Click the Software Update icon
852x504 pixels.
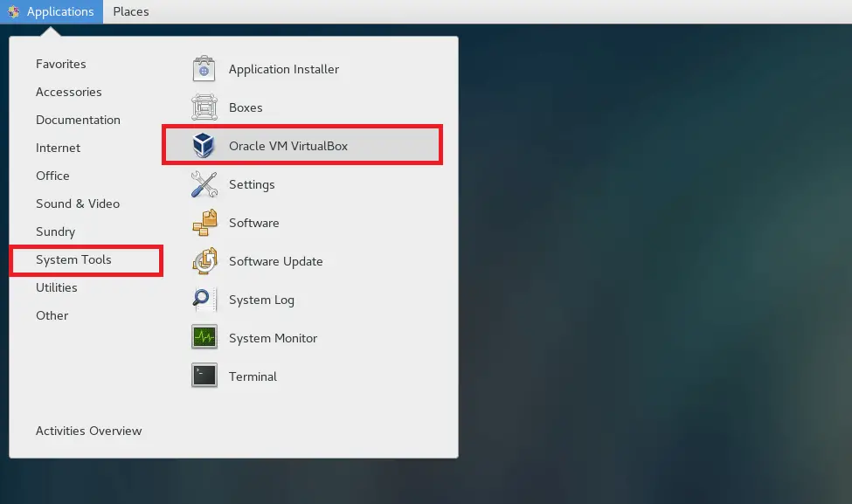pos(204,261)
